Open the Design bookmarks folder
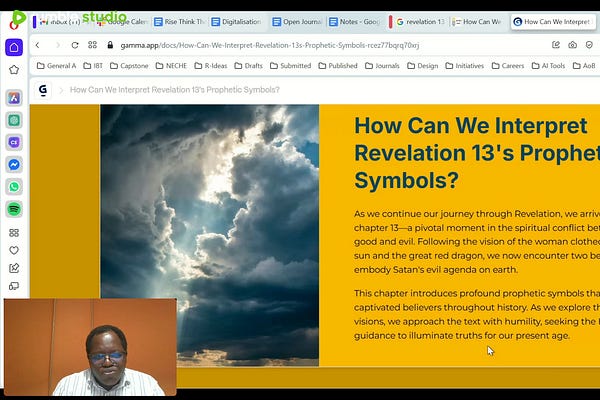Image resolution: width=600 pixels, height=400 pixels. (x=422, y=66)
